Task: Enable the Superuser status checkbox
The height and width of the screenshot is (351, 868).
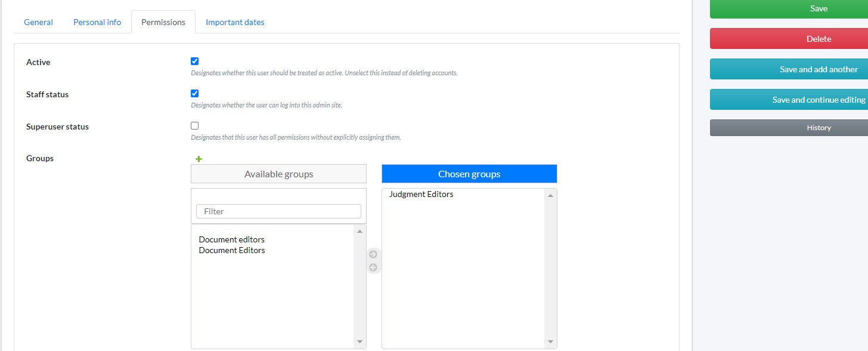Action: click(194, 126)
